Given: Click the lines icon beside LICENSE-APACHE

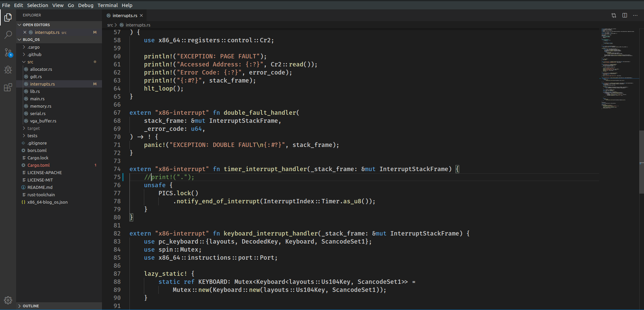Looking at the screenshot, I should tap(24, 172).
